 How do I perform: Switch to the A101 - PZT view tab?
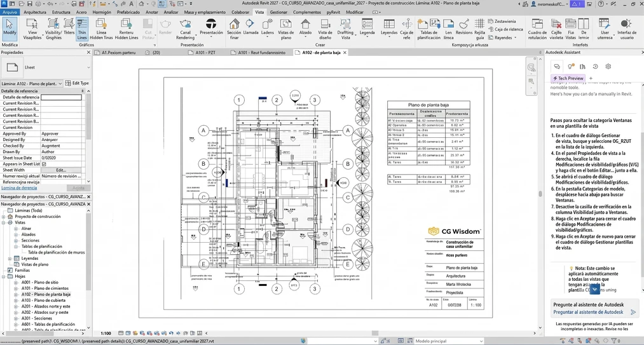(x=204, y=53)
